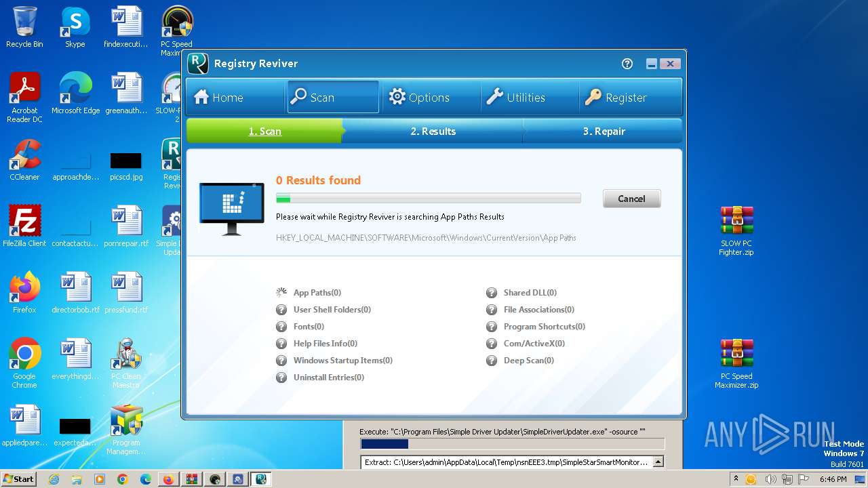
Task: Click the Shared DLL status icon
Action: (x=492, y=293)
